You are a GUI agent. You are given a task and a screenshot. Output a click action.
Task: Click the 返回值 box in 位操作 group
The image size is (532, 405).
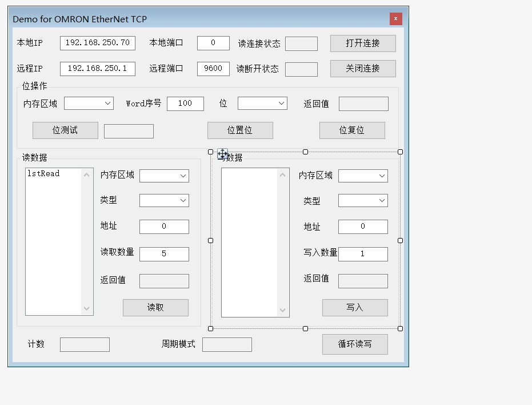coord(363,104)
